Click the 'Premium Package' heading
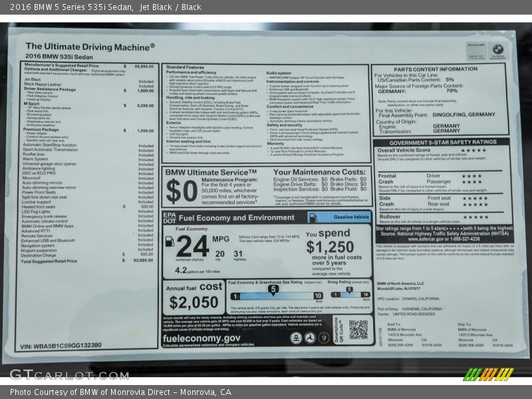532x399 pixels. 41,129
